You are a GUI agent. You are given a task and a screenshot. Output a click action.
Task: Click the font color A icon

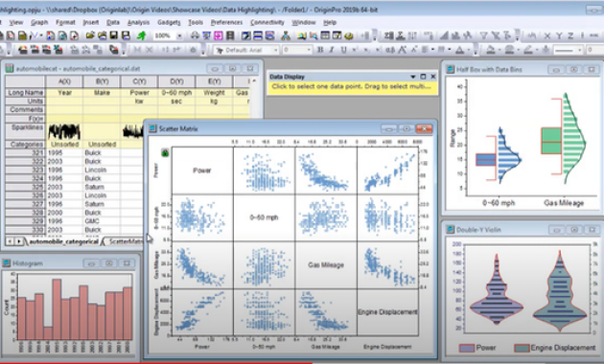(x=459, y=50)
